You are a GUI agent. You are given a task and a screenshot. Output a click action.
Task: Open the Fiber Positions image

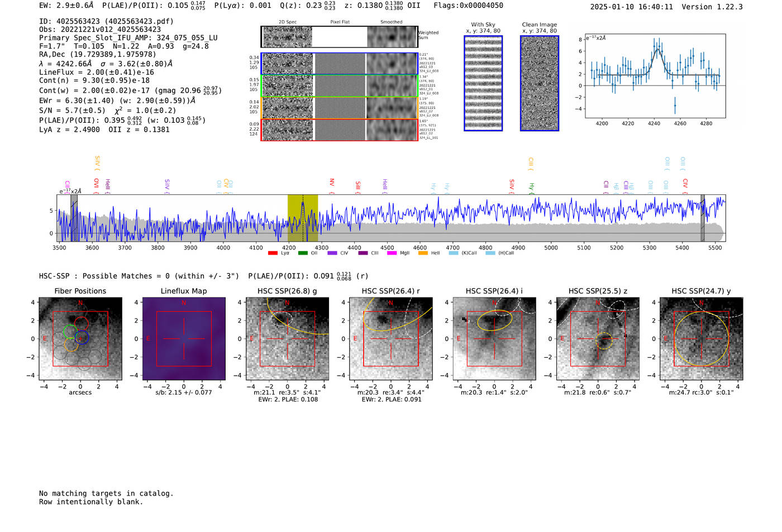[x=80, y=339]
